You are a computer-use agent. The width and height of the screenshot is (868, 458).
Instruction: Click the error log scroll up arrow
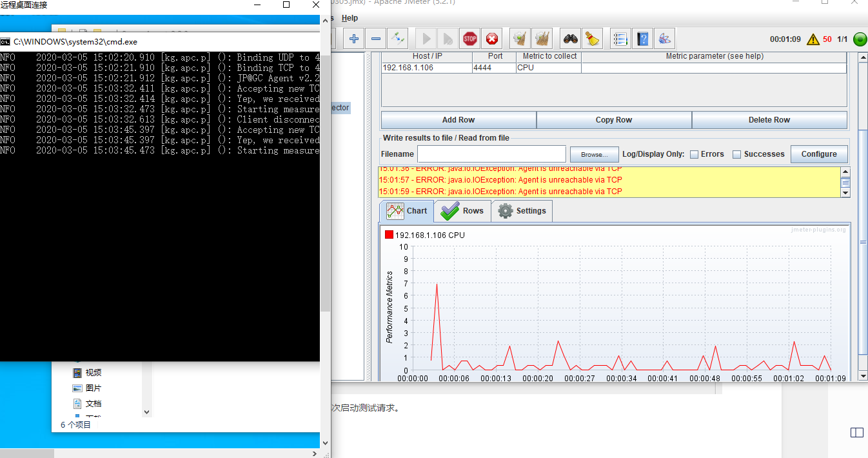[845, 172]
